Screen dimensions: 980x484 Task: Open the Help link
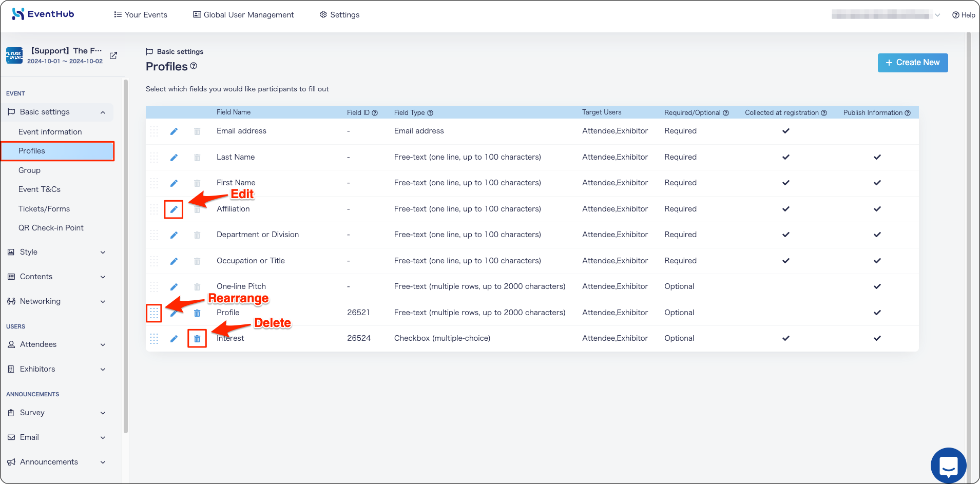(x=964, y=15)
